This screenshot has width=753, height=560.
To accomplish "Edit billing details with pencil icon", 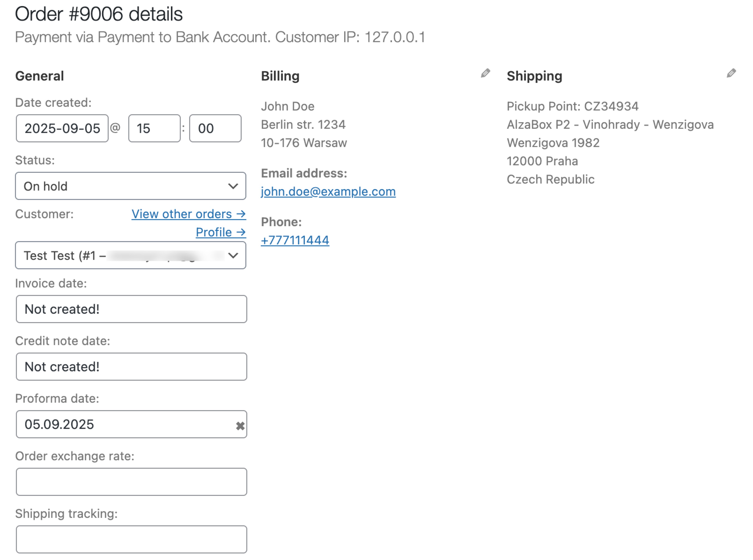I will pyautogui.click(x=485, y=73).
